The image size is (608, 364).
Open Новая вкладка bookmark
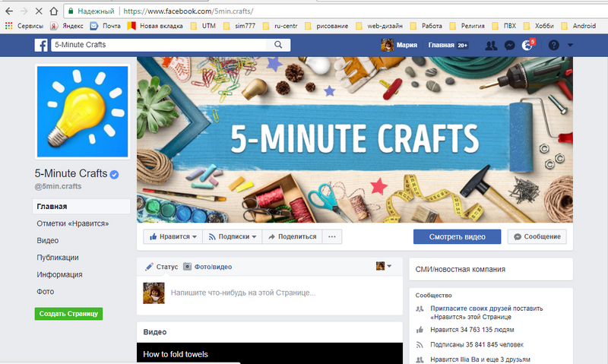(x=155, y=26)
